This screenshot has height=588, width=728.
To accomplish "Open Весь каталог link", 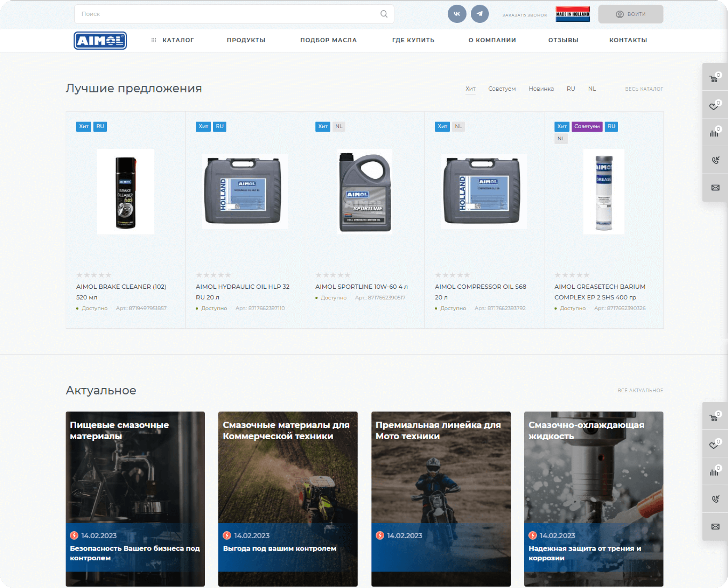I will (x=644, y=89).
